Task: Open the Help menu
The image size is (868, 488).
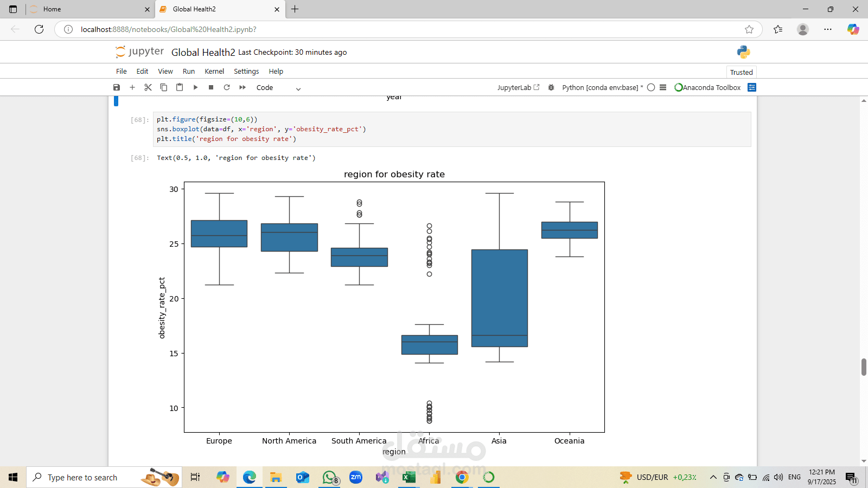Action: pos(276,71)
